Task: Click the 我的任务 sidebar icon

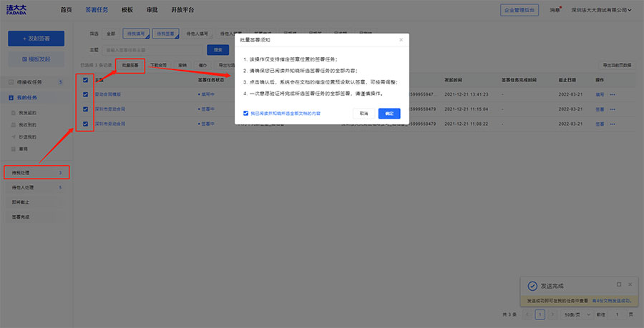Action: 12,98
